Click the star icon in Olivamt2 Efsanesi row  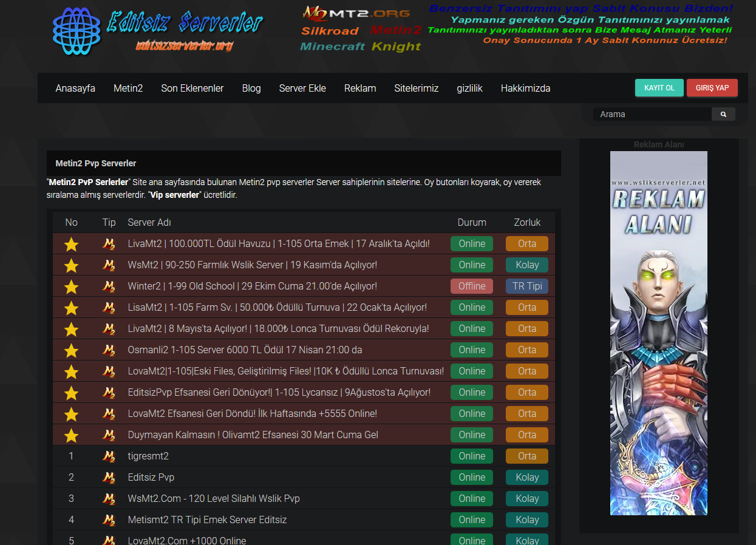coord(72,435)
